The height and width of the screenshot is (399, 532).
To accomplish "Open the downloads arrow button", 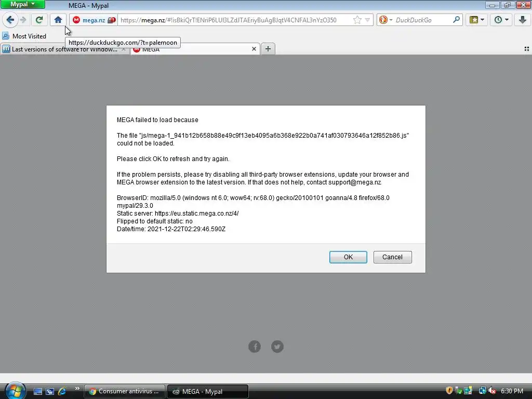I will click(x=523, y=20).
